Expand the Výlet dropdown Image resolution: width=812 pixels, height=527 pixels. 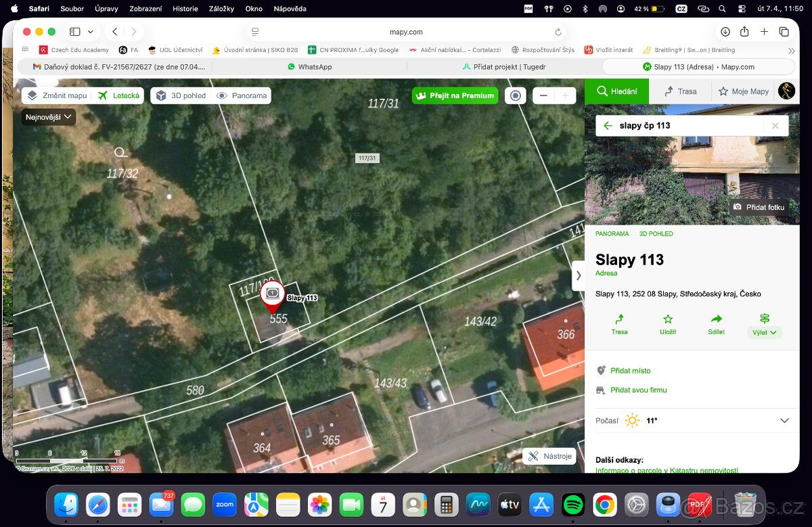click(765, 332)
